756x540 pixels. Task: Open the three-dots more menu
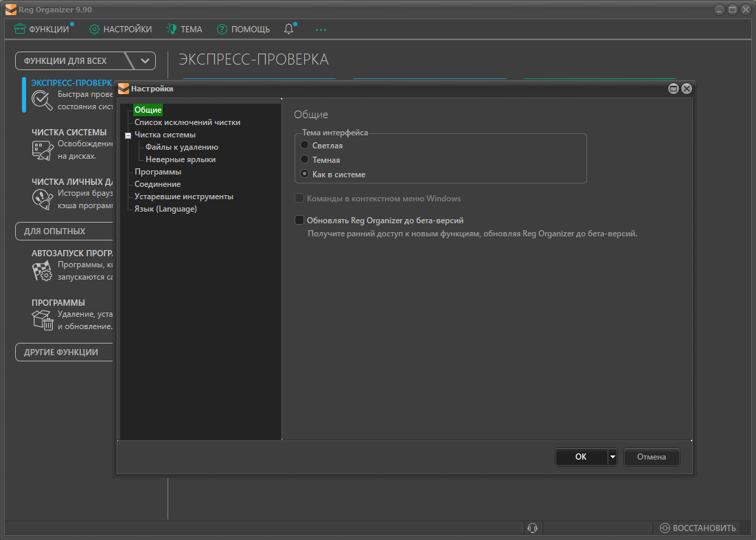pos(321,30)
